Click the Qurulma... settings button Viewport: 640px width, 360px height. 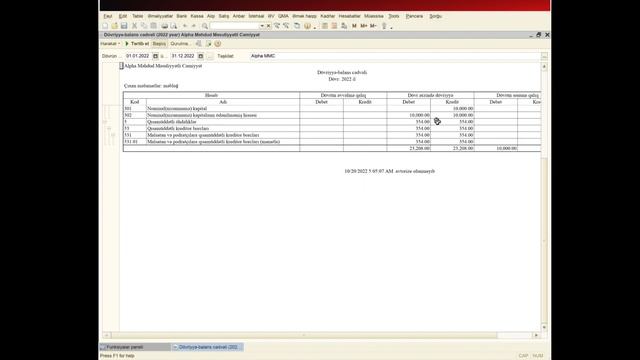(x=180, y=43)
